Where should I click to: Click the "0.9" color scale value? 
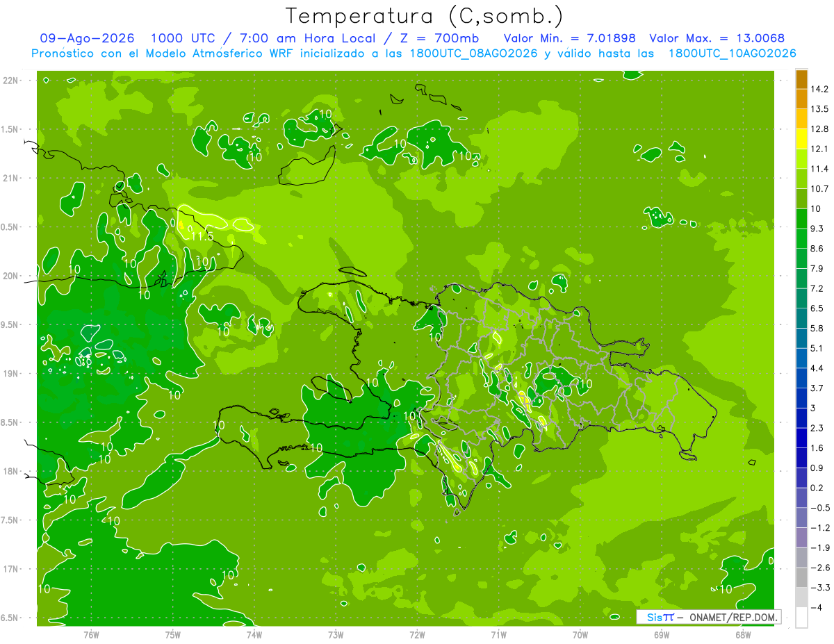(x=817, y=468)
